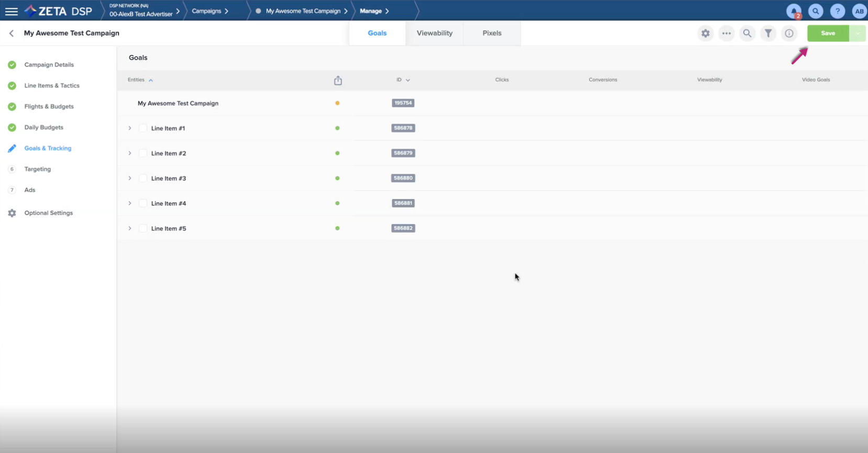Open Targeting step in sidebar

(x=38, y=169)
